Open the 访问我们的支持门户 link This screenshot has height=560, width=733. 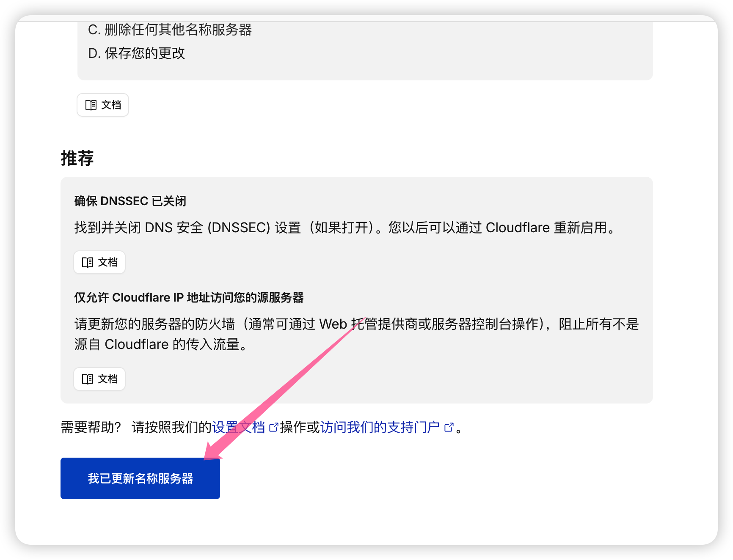tap(380, 427)
